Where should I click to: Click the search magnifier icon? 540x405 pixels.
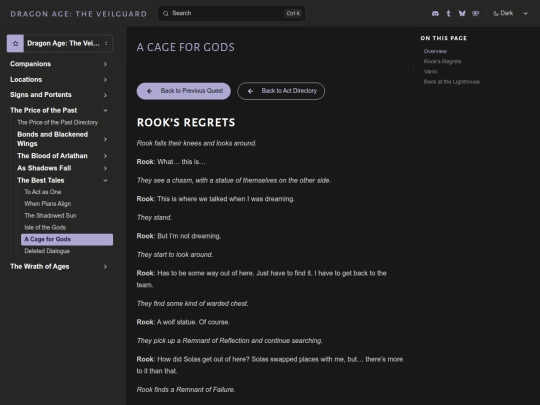(x=166, y=13)
